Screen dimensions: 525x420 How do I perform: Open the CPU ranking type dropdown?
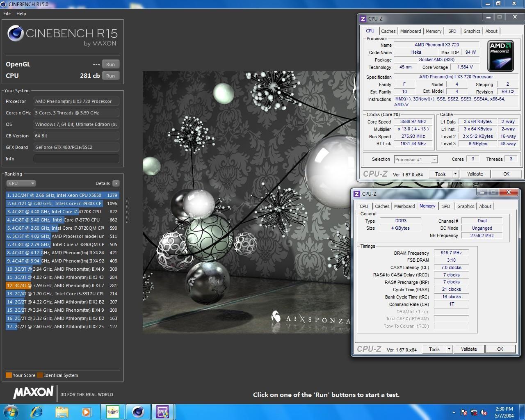(21, 183)
